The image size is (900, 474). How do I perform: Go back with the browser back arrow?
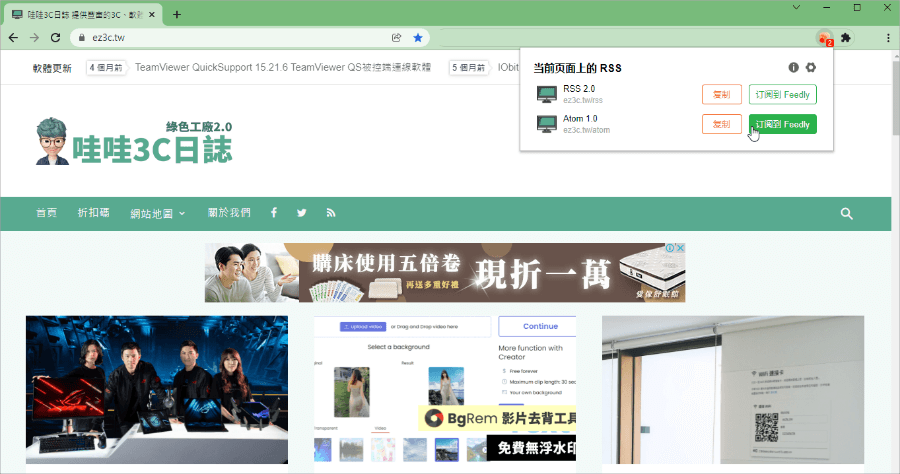pos(13,37)
